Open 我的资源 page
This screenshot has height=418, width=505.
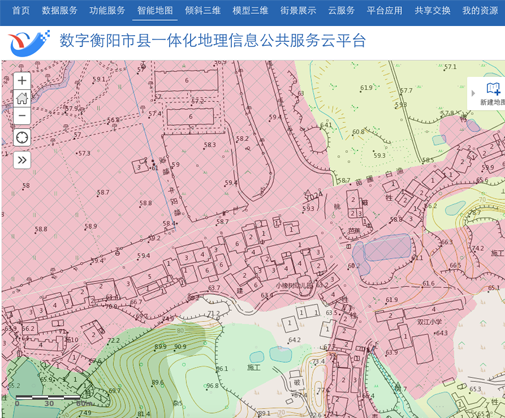click(480, 11)
